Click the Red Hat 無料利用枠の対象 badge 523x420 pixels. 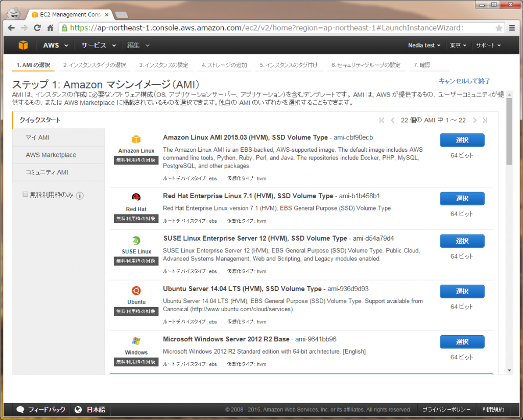click(x=136, y=219)
